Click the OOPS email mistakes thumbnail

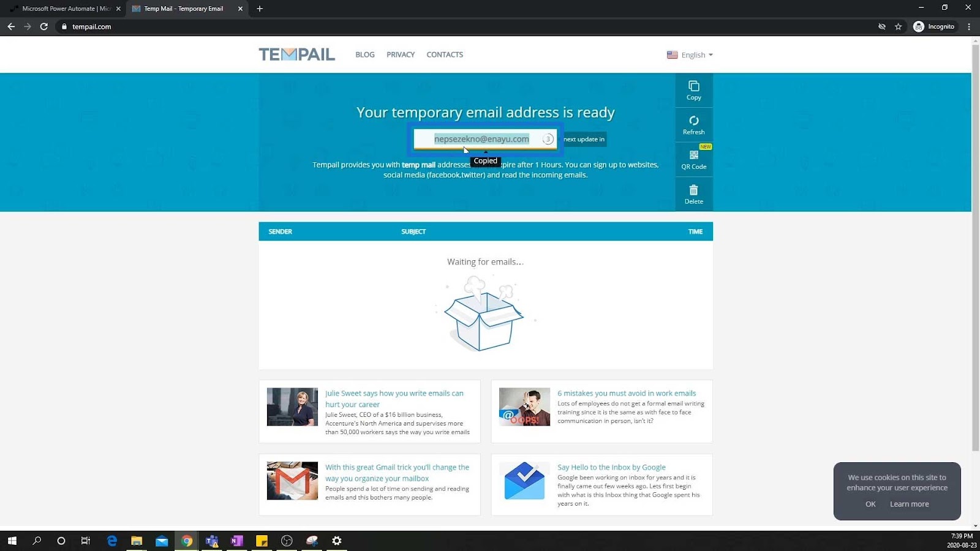[x=524, y=407]
